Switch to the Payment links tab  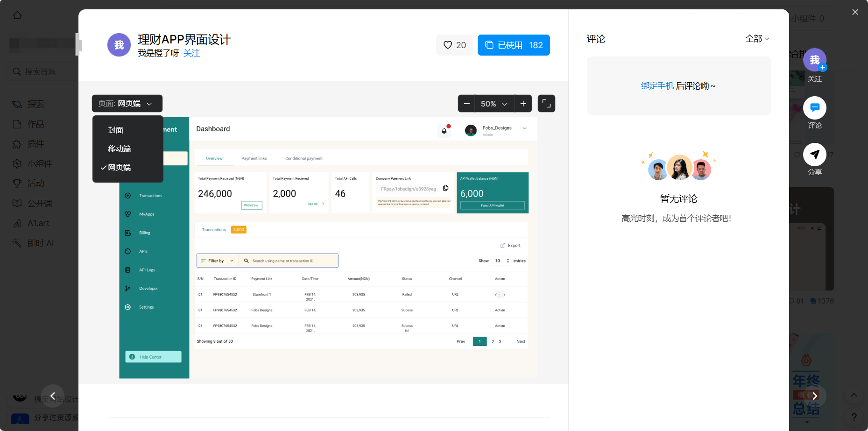tap(254, 158)
